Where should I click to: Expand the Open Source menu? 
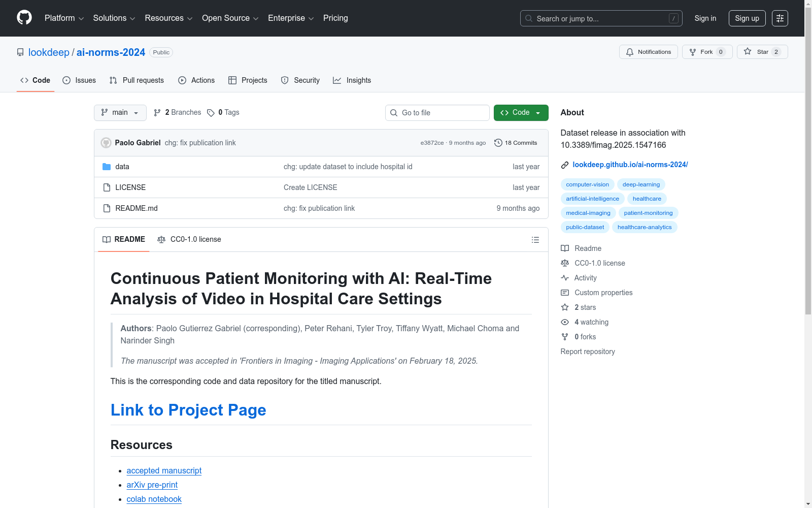click(x=230, y=18)
